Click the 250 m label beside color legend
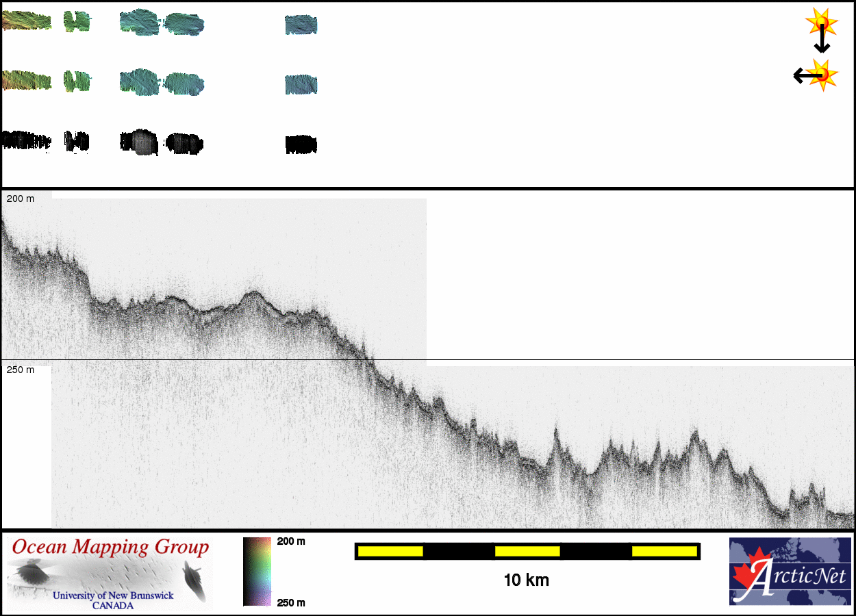The width and height of the screenshot is (856, 616). [291, 602]
